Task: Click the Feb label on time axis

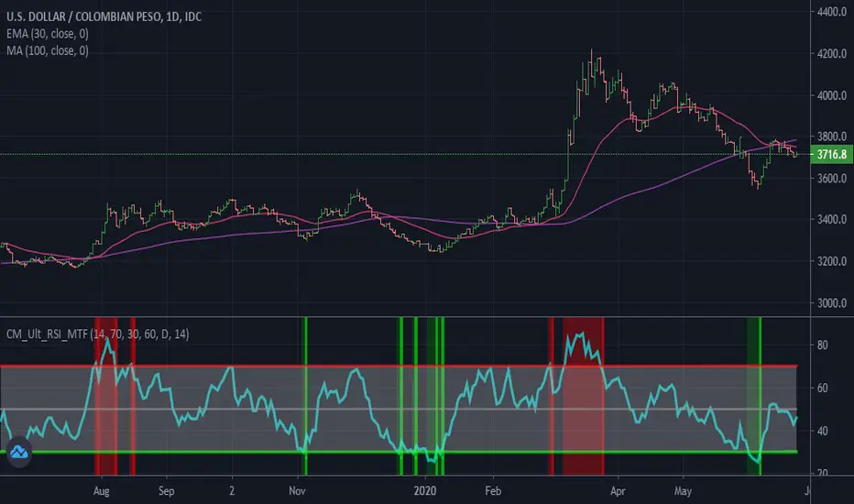Action: pos(493,491)
